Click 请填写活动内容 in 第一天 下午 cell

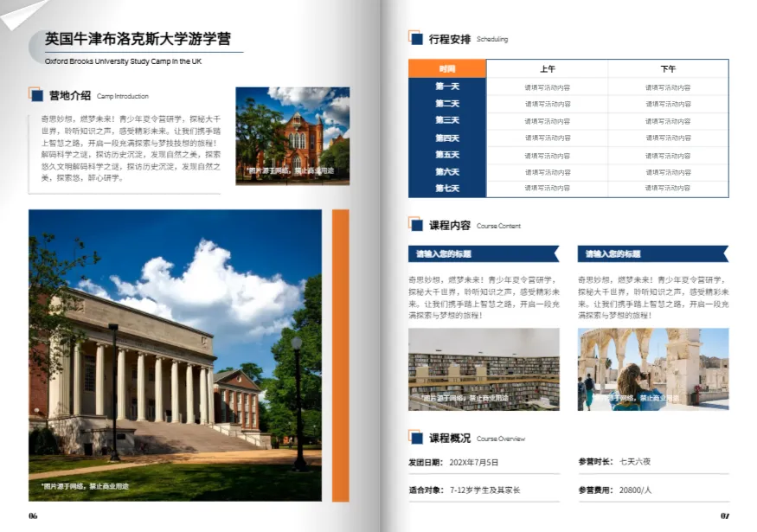(668, 87)
